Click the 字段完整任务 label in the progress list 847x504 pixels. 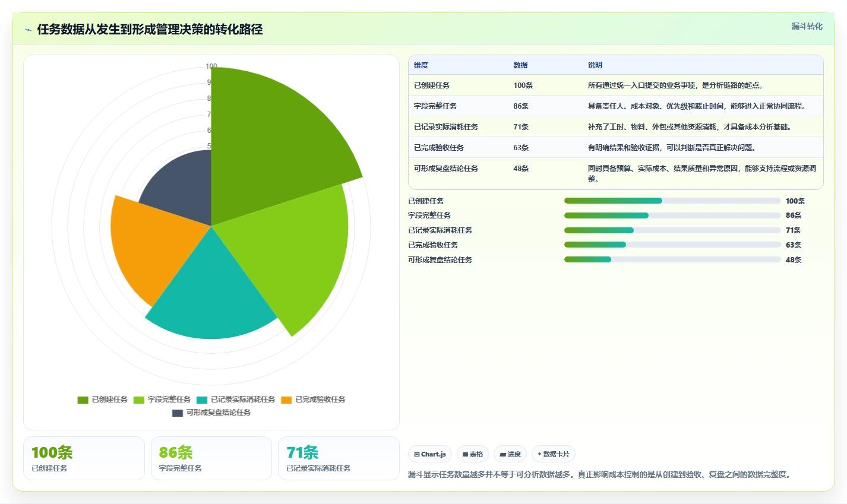tap(429, 215)
